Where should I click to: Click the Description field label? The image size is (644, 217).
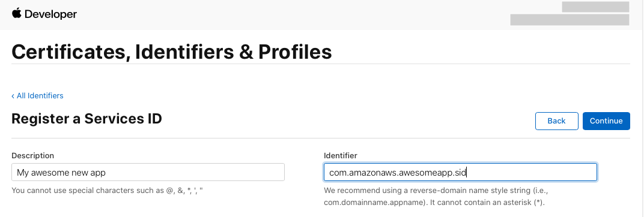[x=33, y=155]
